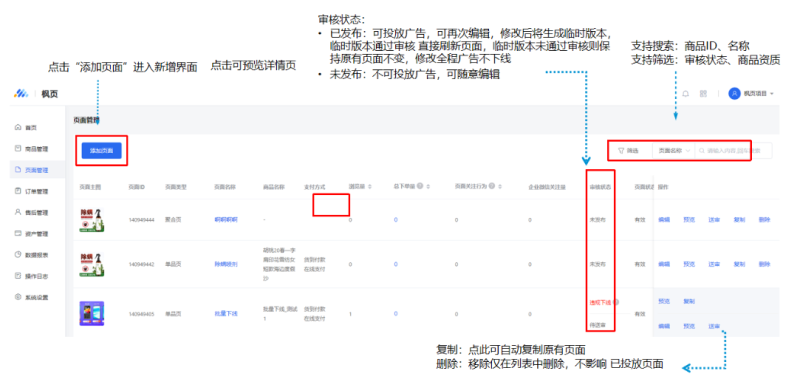Click 总下单量 value in row 140949442
The width and height of the screenshot is (800, 382).
pos(395,265)
